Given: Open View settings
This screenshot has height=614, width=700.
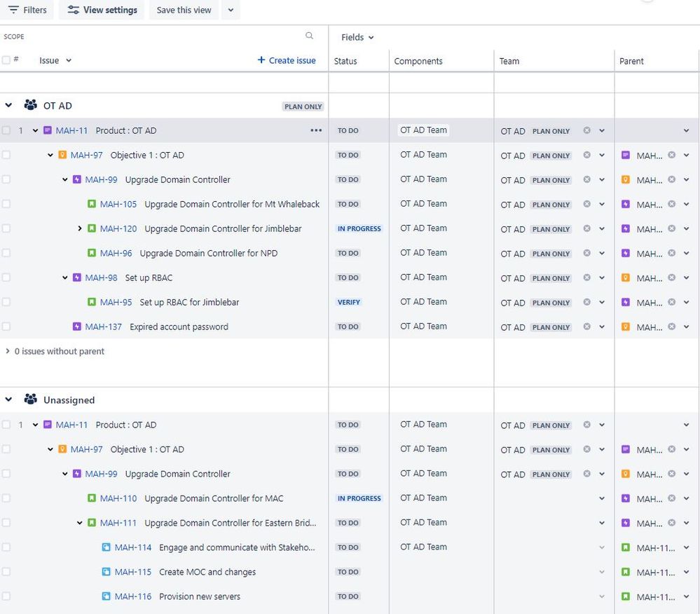Looking at the screenshot, I should pyautogui.click(x=102, y=10).
